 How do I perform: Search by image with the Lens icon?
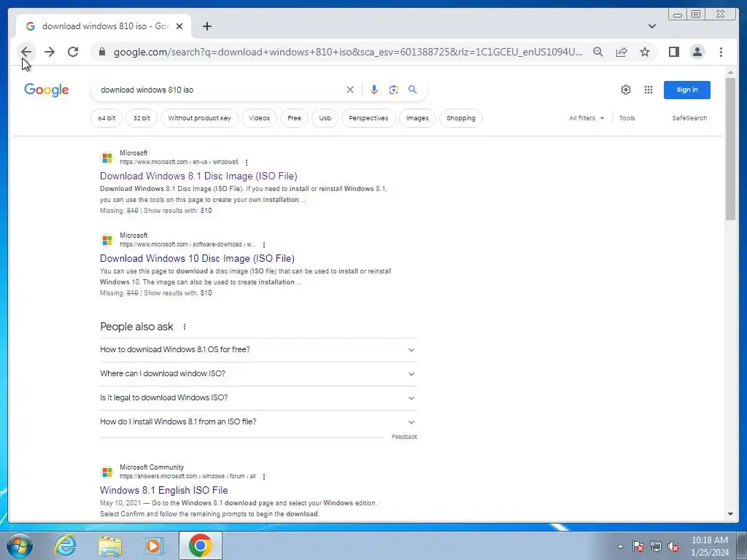[393, 90]
